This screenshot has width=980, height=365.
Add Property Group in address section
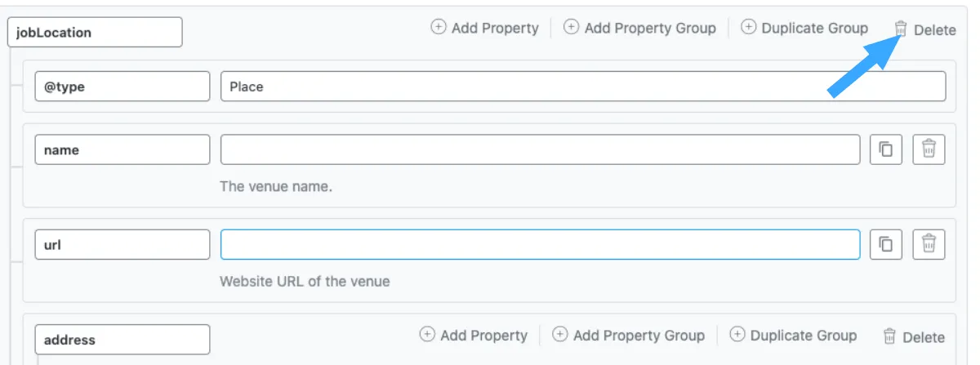[628, 336]
